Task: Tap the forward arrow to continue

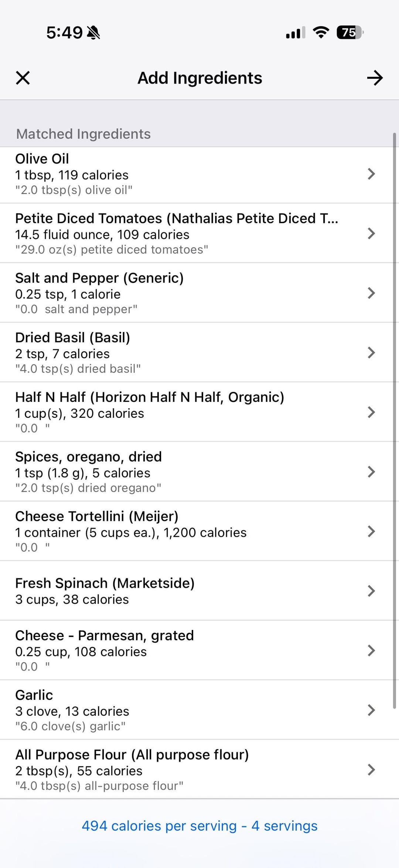Action: (375, 78)
